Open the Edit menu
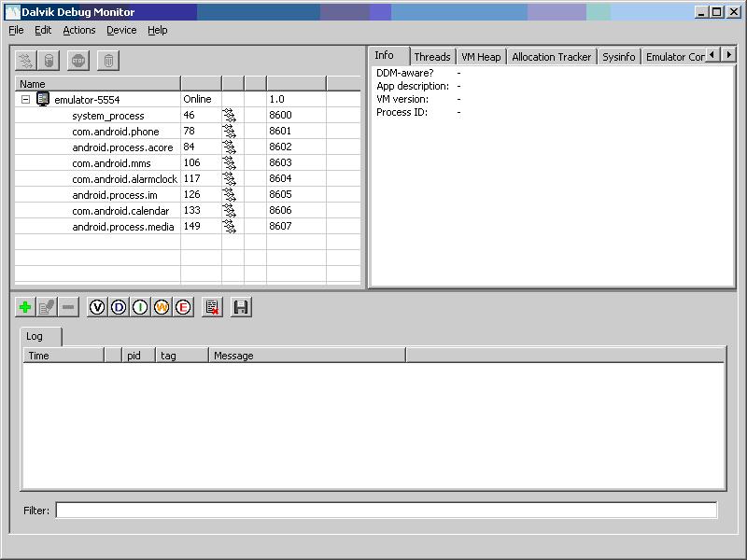Screen dimensions: 747x560 click(x=43, y=30)
